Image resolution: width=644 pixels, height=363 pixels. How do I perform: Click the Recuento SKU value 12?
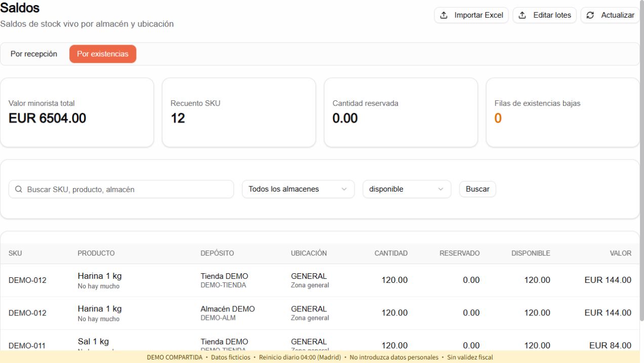click(x=178, y=118)
